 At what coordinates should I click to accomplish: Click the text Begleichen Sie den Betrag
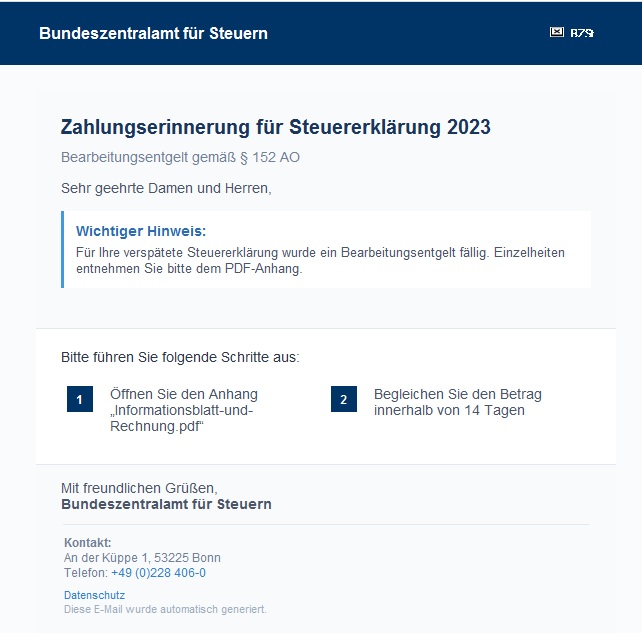coord(458,395)
